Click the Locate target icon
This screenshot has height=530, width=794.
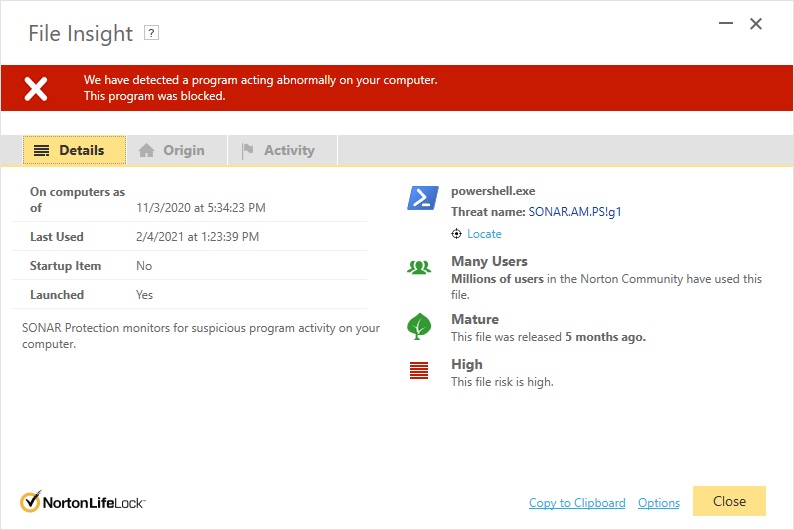coord(456,234)
